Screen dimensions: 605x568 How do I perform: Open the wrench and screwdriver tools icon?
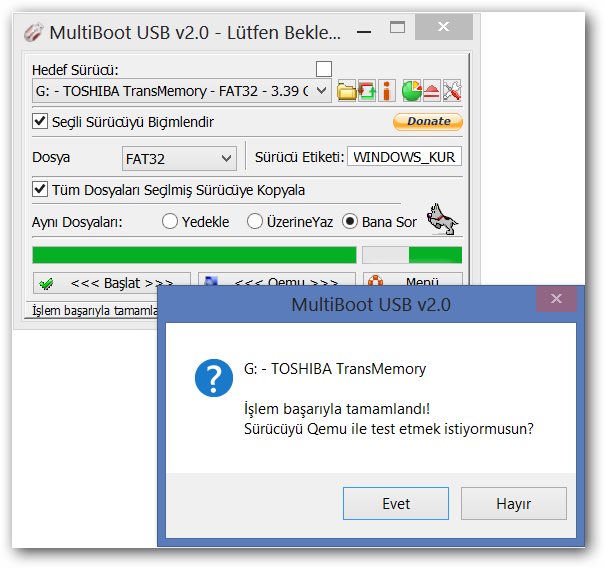[452, 91]
